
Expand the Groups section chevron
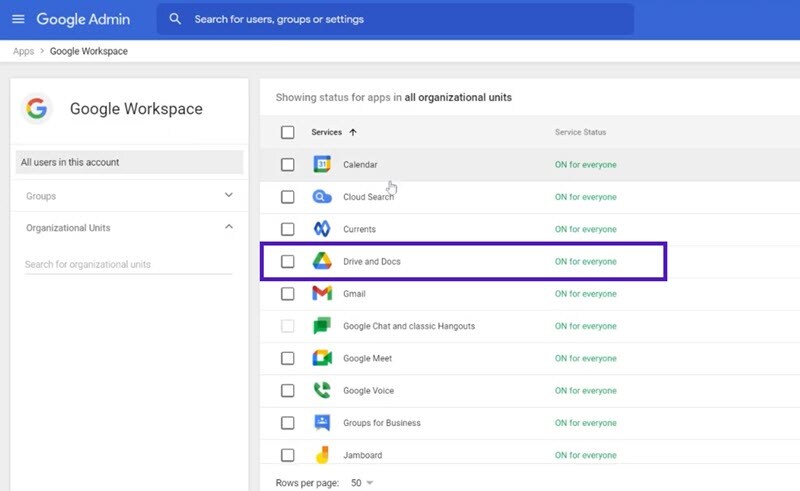point(229,195)
